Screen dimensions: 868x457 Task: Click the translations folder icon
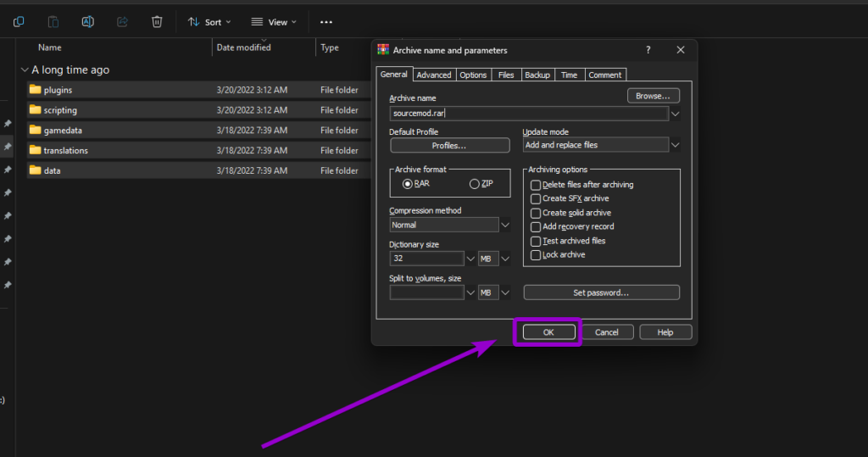point(36,150)
